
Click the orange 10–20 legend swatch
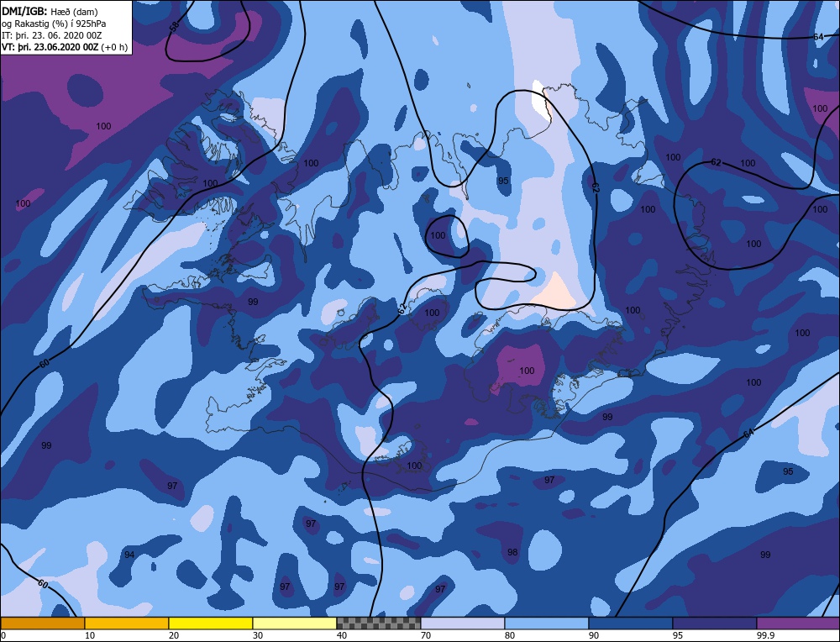click(127, 624)
